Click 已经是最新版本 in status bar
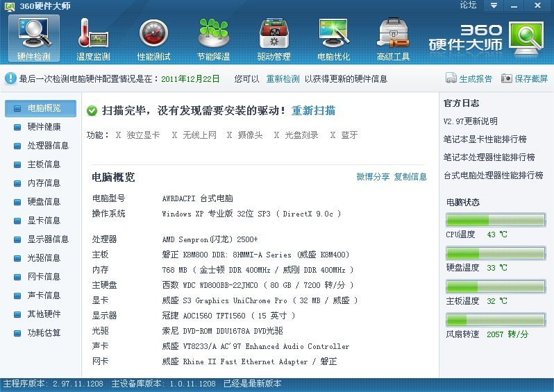The image size is (554, 392). (252, 384)
